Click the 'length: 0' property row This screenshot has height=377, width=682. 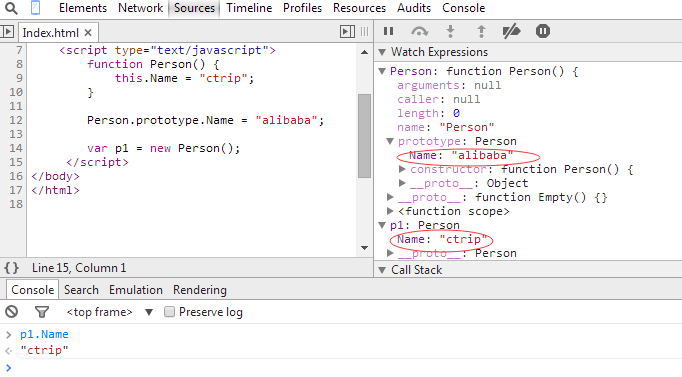[x=428, y=113]
